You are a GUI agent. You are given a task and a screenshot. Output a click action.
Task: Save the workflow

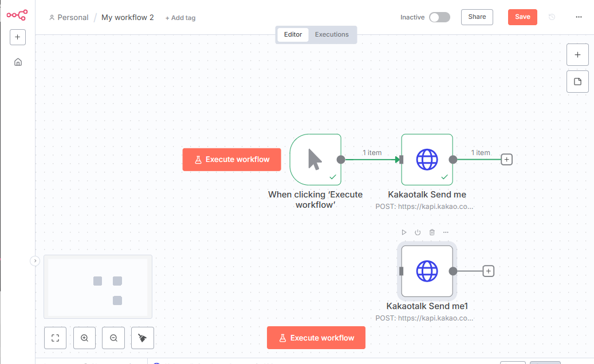coord(522,17)
